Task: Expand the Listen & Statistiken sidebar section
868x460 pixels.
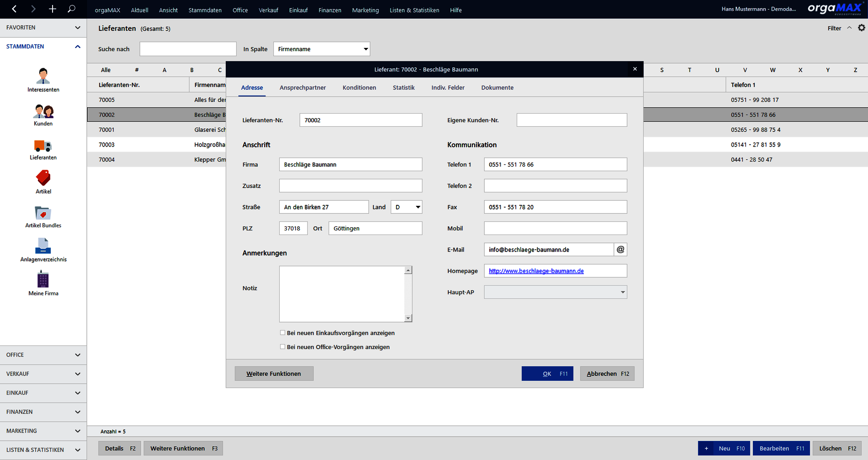Action: (x=43, y=450)
